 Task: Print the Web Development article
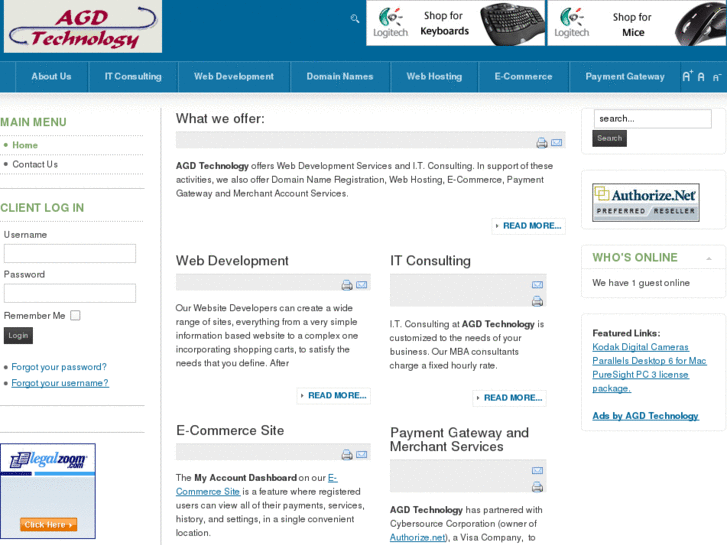click(x=347, y=285)
